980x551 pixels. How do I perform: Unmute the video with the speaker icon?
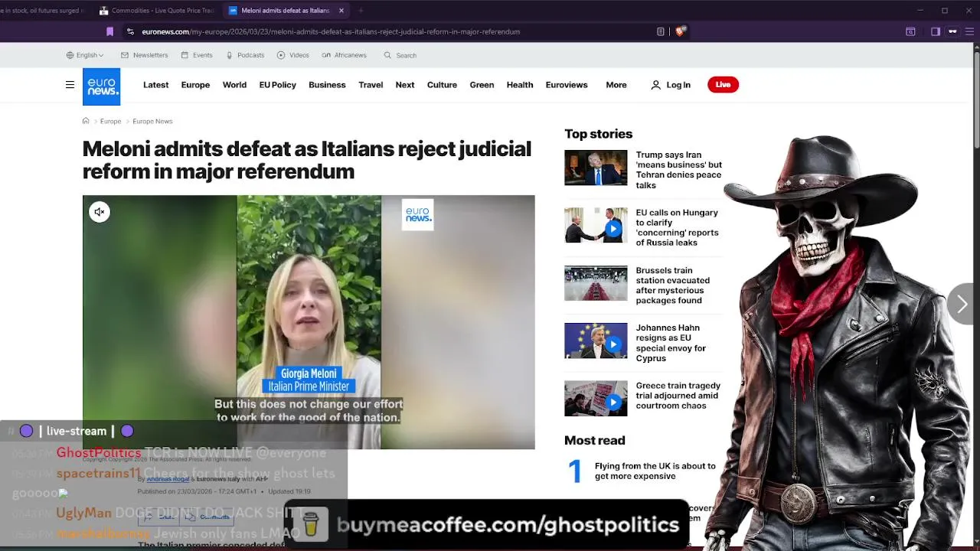100,212
